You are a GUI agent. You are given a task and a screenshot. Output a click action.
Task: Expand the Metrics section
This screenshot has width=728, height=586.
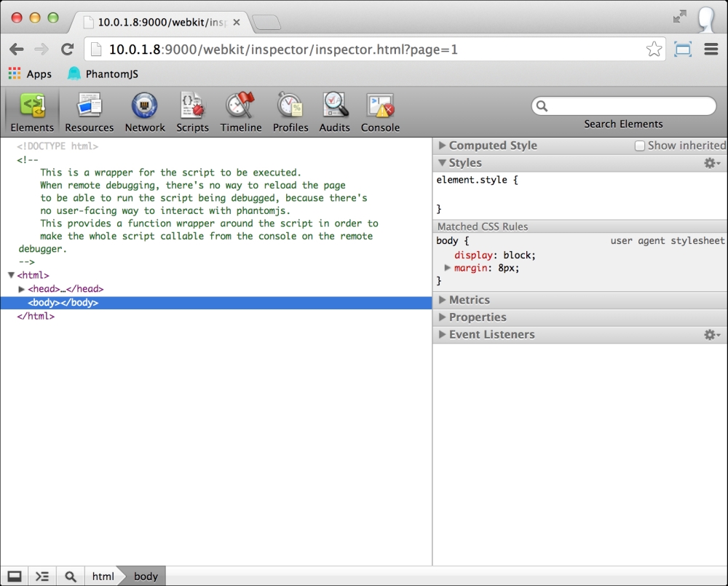pyautogui.click(x=442, y=300)
